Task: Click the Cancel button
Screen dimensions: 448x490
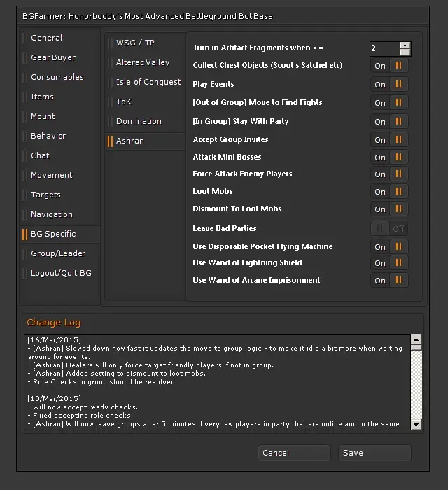Action: pyautogui.click(x=294, y=453)
